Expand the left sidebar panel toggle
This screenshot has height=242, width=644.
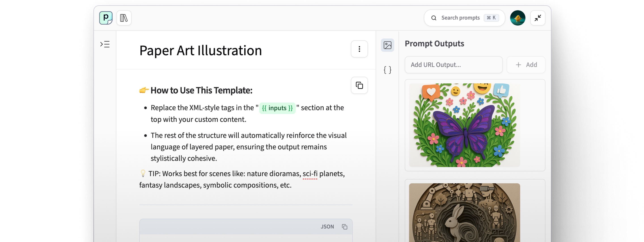(x=105, y=44)
